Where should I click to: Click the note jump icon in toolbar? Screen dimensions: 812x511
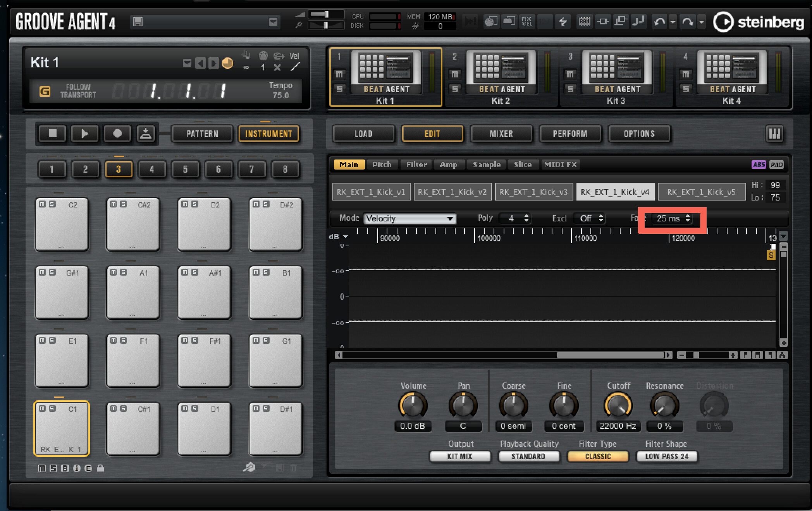(x=638, y=21)
